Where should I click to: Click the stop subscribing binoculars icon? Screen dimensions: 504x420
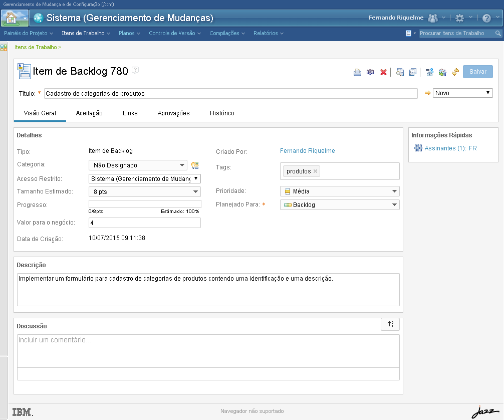429,72
